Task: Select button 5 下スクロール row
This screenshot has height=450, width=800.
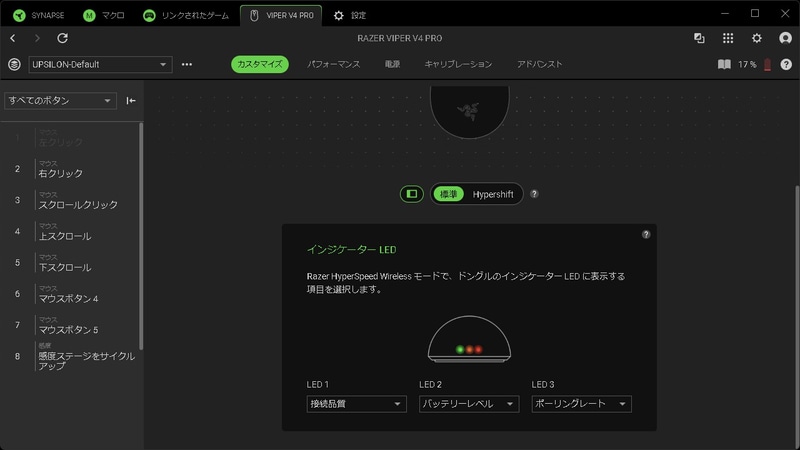Action: (70, 263)
